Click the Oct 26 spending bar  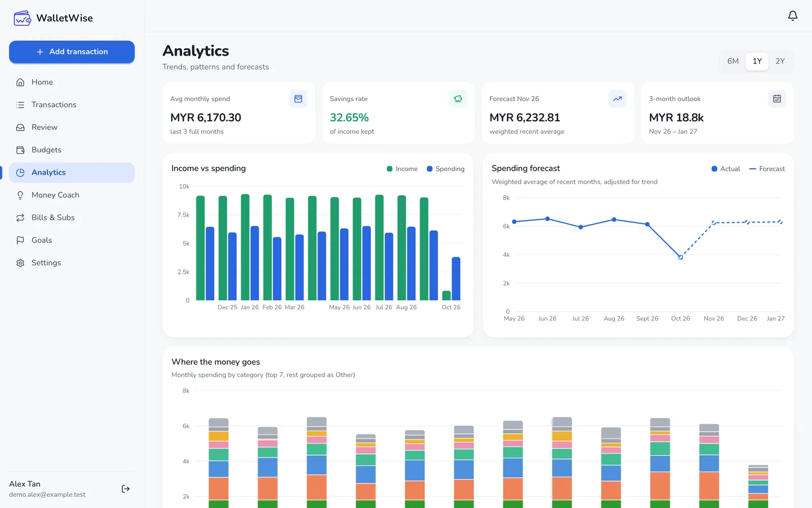coord(456,278)
